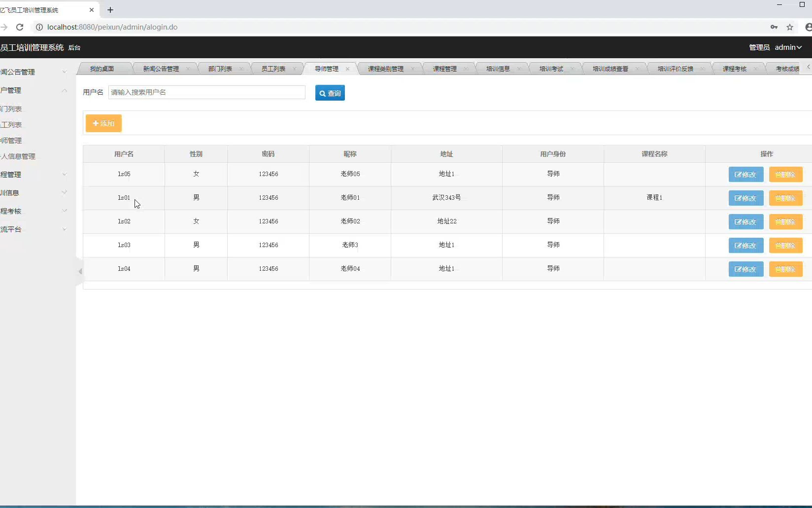Screen dimensions: 812x508
Task: Switch to the 课程类别管理 tab
Action: coord(386,69)
